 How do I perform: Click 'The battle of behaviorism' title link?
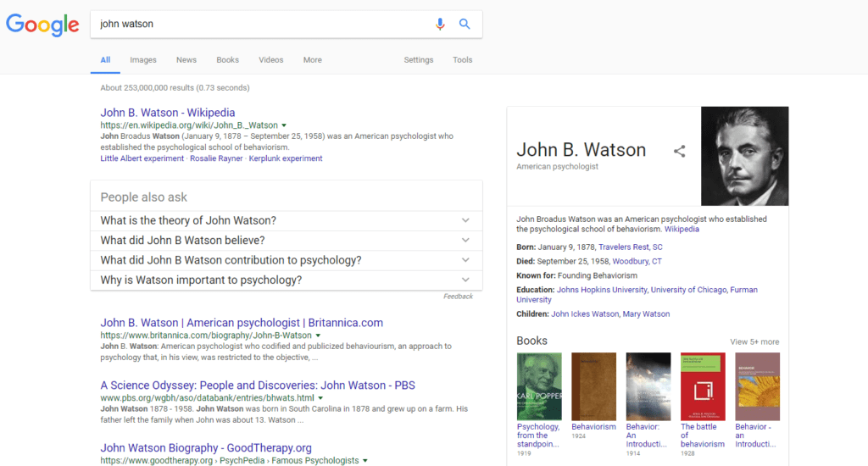(x=703, y=435)
